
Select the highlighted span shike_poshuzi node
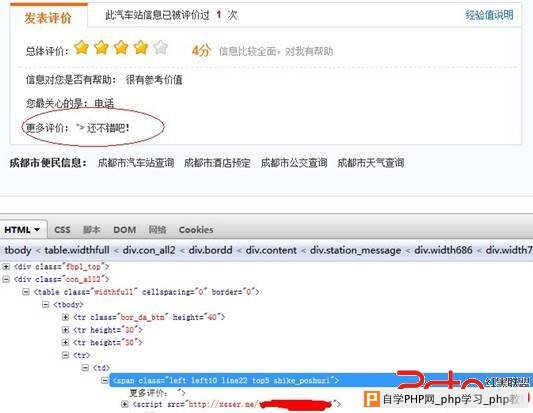coord(226,380)
